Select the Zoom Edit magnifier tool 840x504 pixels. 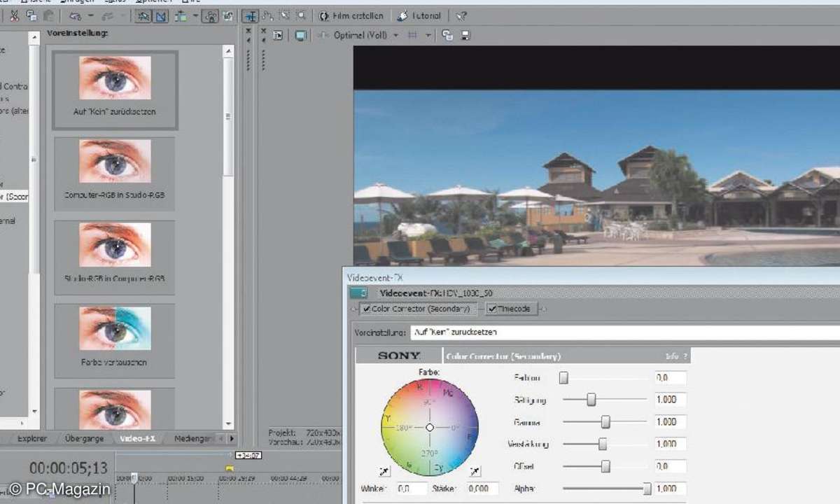coord(301,15)
